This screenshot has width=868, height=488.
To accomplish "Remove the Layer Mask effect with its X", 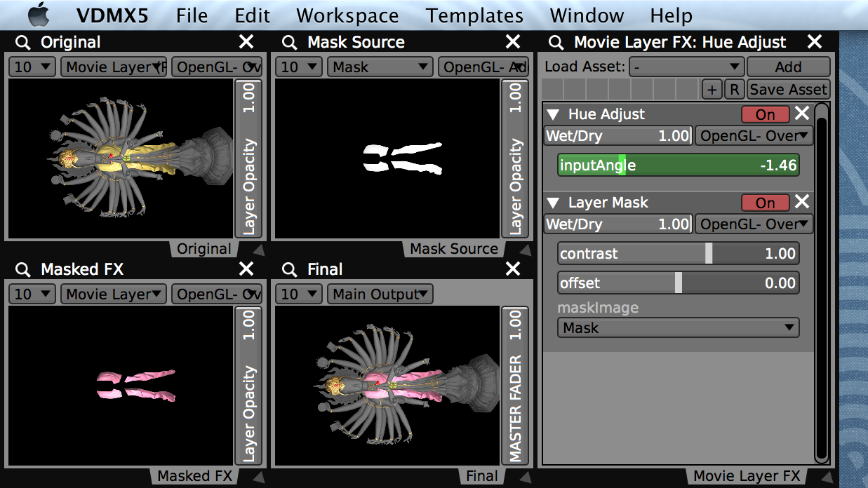I will [x=802, y=202].
